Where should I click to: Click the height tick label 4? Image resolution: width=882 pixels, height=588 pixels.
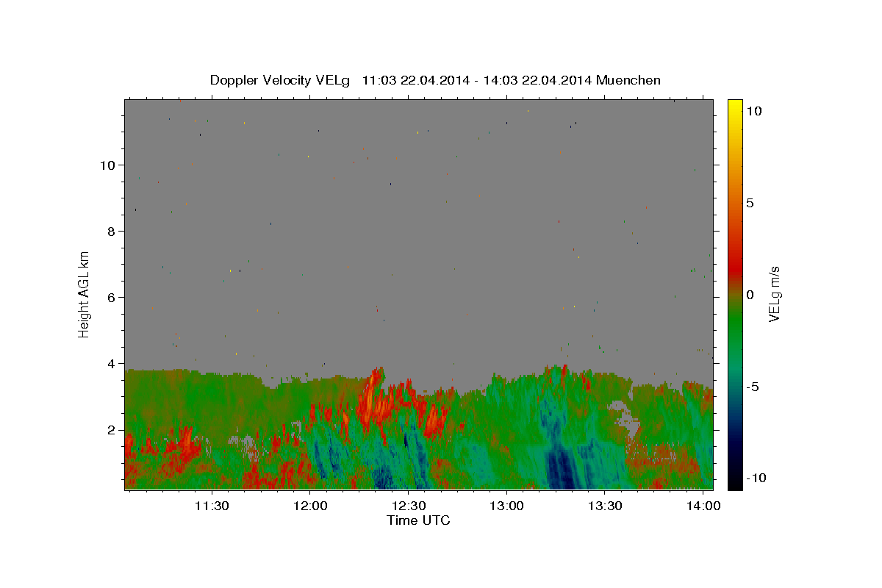[x=112, y=364]
